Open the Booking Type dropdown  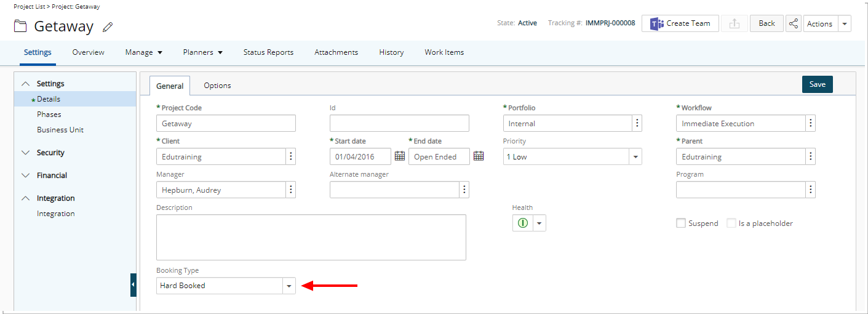(x=289, y=286)
